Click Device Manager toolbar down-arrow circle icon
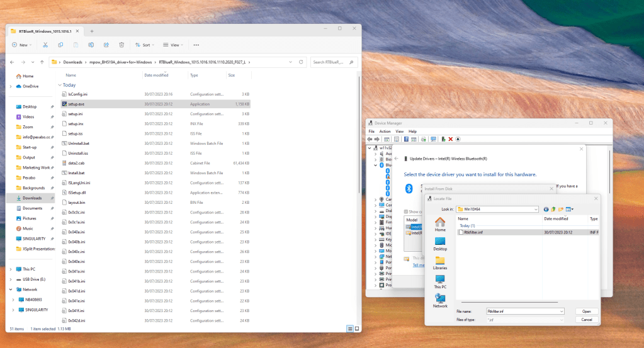This screenshot has width=644, height=348. (x=458, y=139)
